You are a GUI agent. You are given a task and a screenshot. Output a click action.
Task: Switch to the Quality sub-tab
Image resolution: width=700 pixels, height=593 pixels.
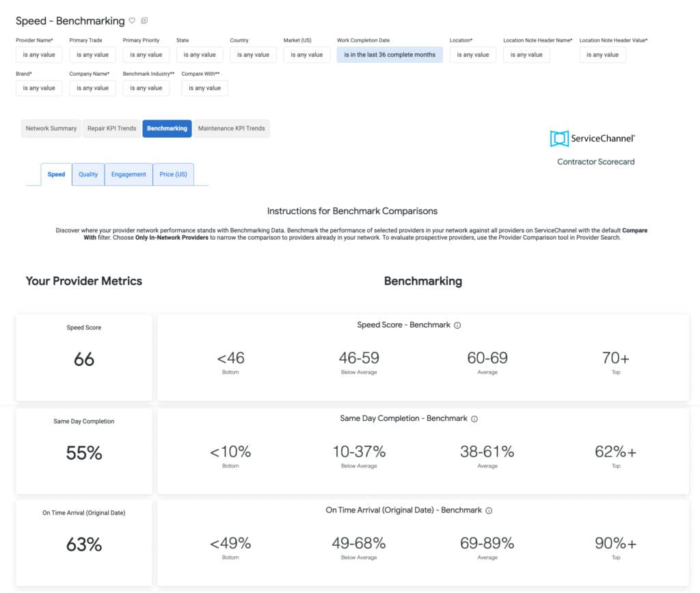click(x=87, y=174)
